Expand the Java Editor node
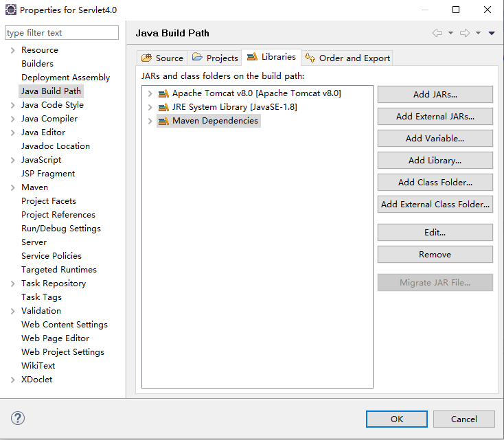Screen dimensions: 504x440 [12, 132]
